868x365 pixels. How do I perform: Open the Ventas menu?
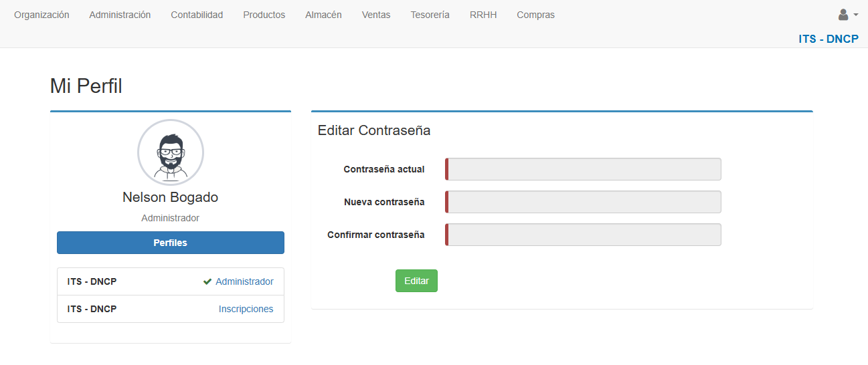(376, 15)
